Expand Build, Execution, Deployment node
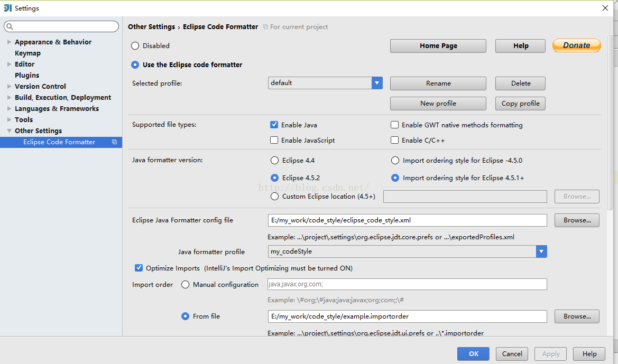Screen dimensions: 618x364 (9, 97)
